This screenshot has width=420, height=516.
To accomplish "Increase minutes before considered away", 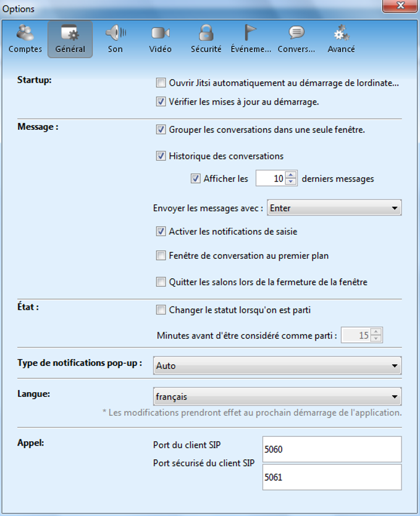I will [376, 332].
